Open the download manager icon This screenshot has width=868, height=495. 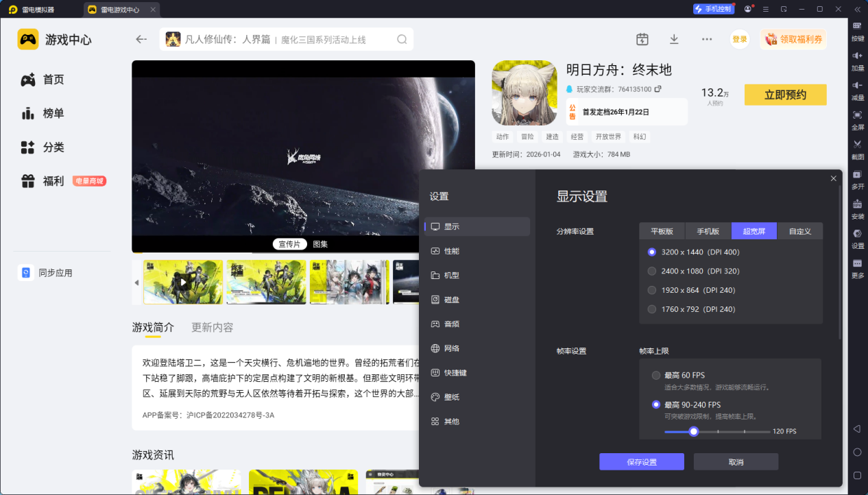[x=674, y=39]
